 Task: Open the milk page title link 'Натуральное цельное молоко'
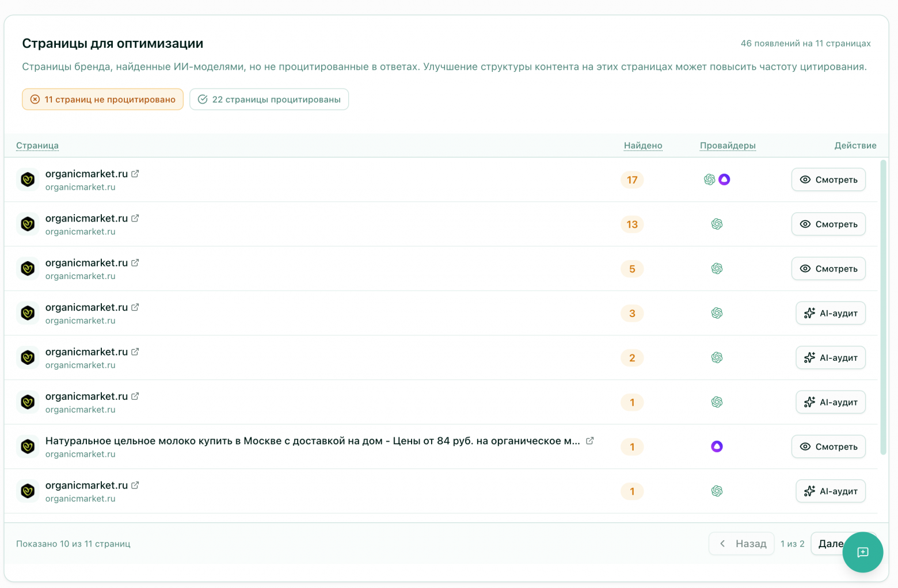[x=313, y=441]
